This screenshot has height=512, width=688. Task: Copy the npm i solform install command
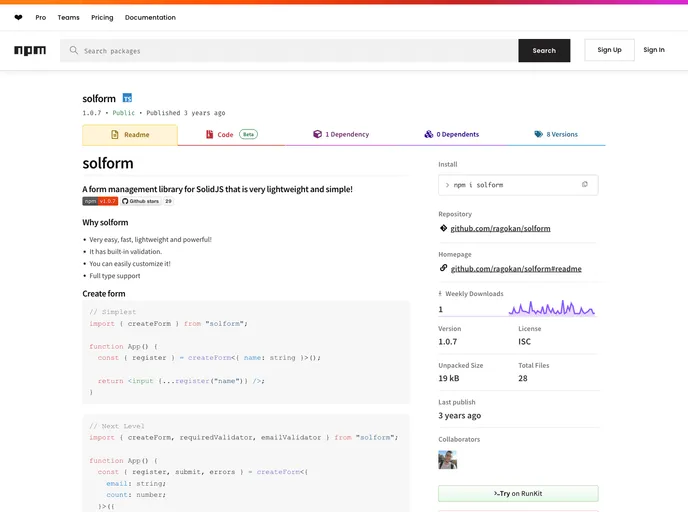click(x=584, y=185)
